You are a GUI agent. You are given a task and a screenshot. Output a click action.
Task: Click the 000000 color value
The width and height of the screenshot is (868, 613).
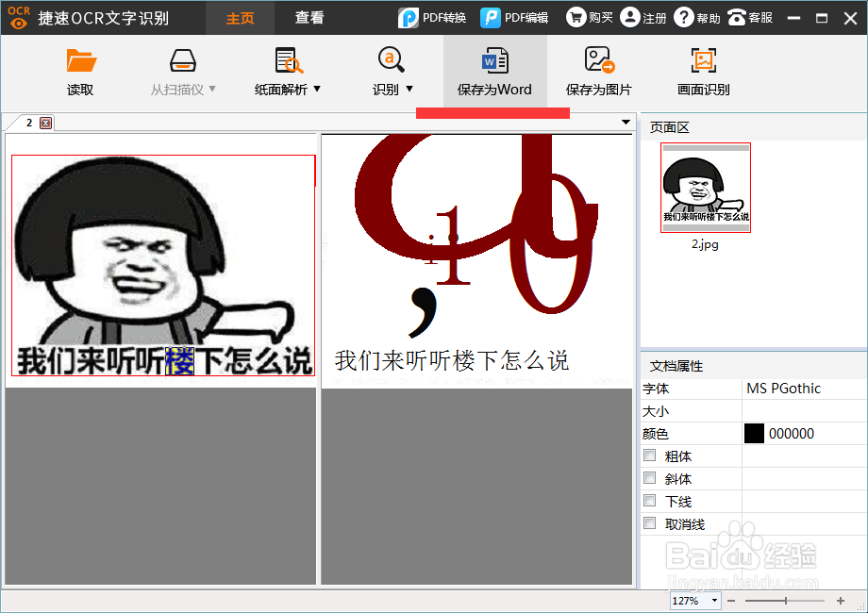tap(792, 434)
